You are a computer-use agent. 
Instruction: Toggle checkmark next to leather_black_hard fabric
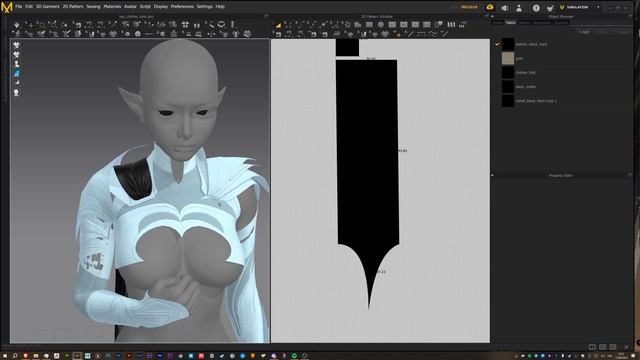pos(497,44)
